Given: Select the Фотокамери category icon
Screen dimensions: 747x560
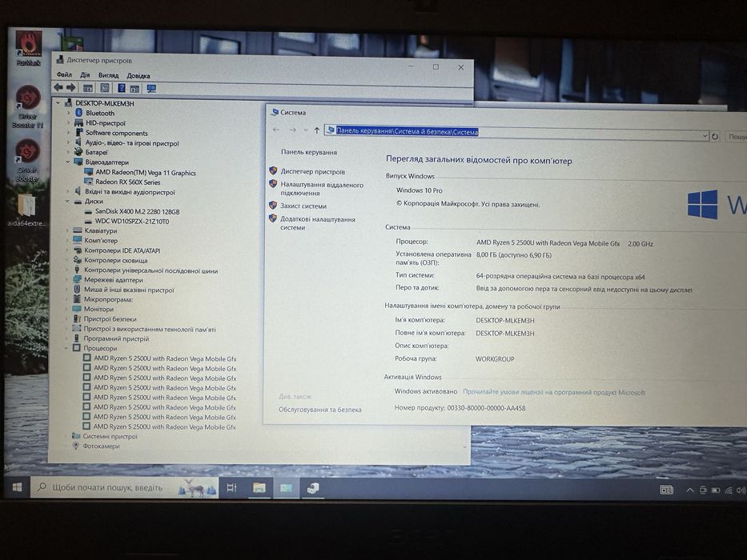Looking at the screenshot, I should [x=75, y=446].
